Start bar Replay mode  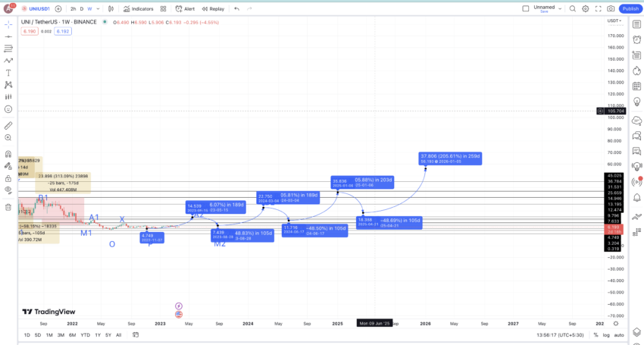[x=213, y=8]
